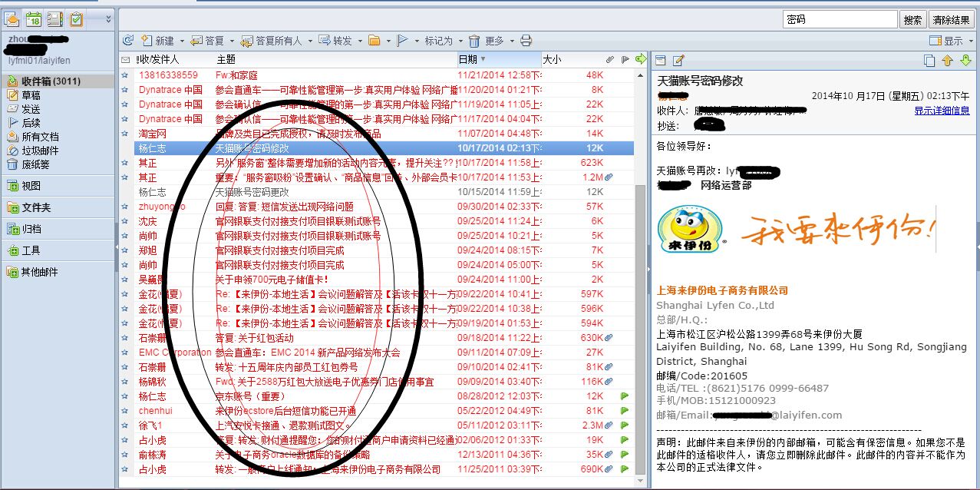Go to previous message orange up arrow
Image resolution: width=980 pixels, height=490 pixels.
click(x=947, y=61)
